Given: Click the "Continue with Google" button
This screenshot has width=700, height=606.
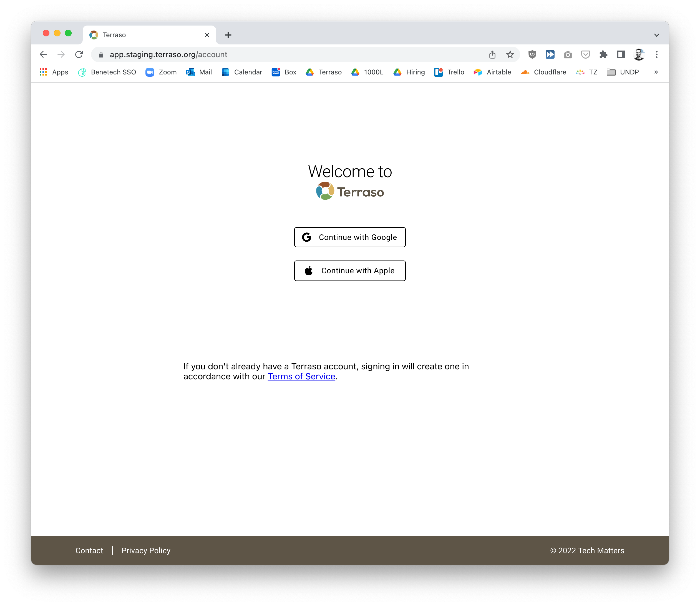Looking at the screenshot, I should click(x=349, y=237).
